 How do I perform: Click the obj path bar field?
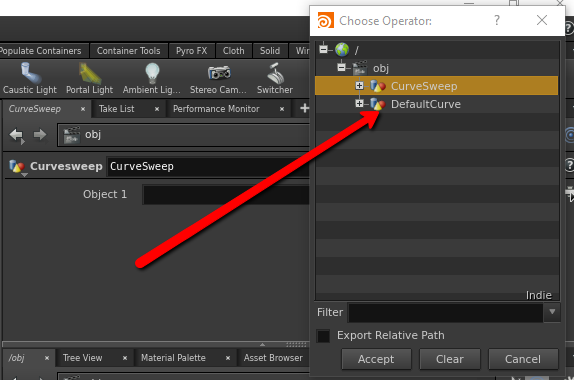184,135
